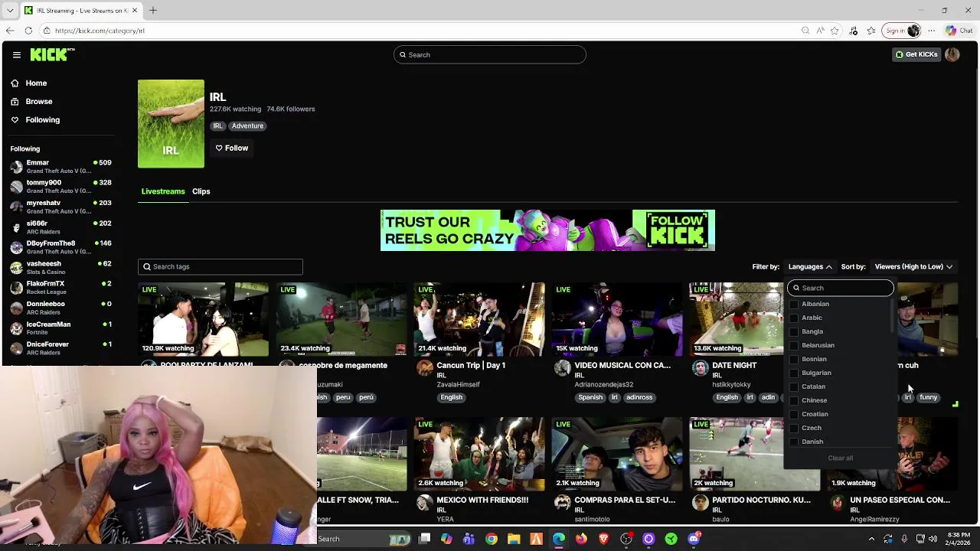980x551 pixels.
Task: Click the language list scrollbar
Action: click(892, 316)
